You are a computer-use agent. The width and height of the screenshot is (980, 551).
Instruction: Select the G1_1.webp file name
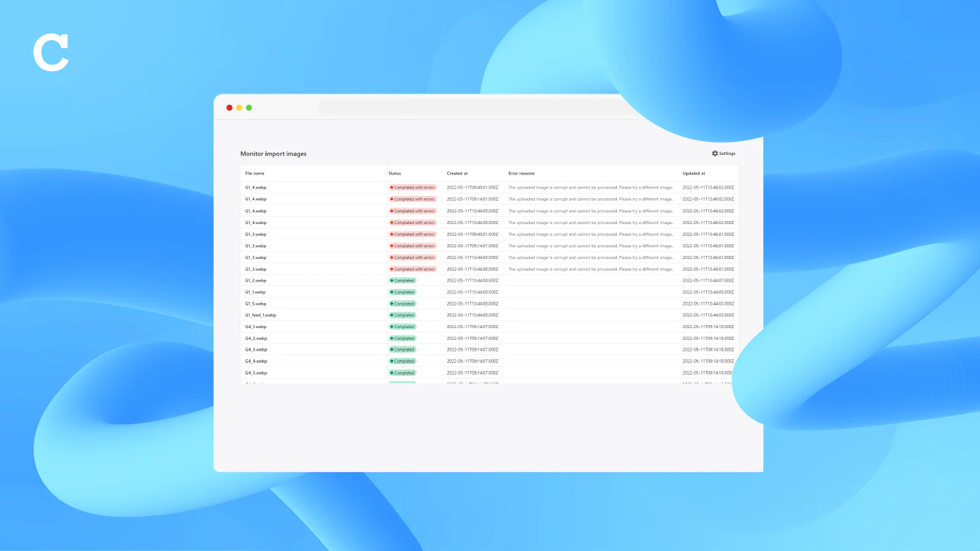(255, 292)
